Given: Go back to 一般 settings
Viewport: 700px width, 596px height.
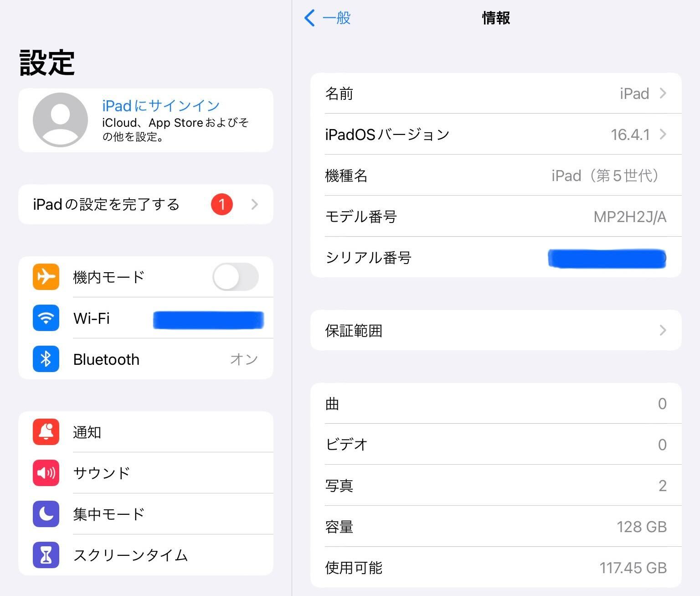Looking at the screenshot, I should 328,18.
